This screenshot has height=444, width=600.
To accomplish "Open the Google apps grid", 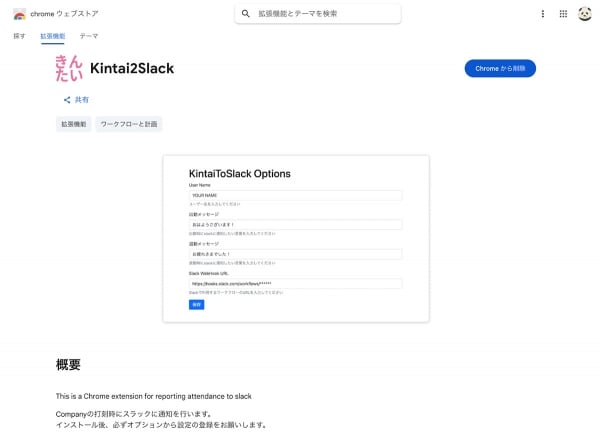I will (563, 14).
